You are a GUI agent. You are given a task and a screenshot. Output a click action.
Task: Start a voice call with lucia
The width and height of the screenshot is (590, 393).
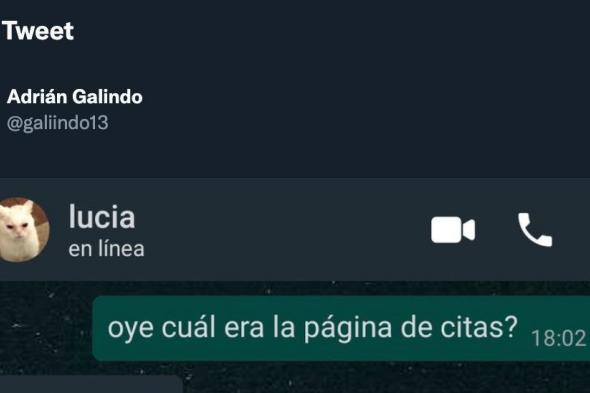[535, 230]
